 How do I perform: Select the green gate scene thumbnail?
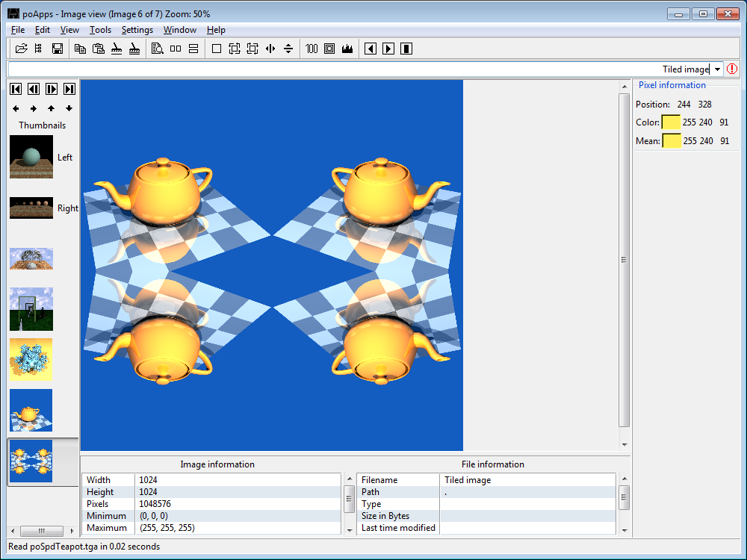tap(31, 309)
